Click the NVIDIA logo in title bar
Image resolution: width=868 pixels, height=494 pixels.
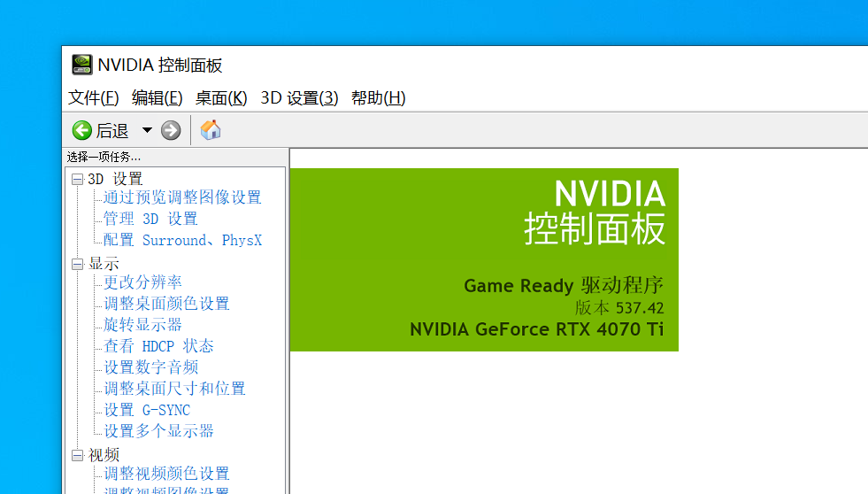(81, 65)
